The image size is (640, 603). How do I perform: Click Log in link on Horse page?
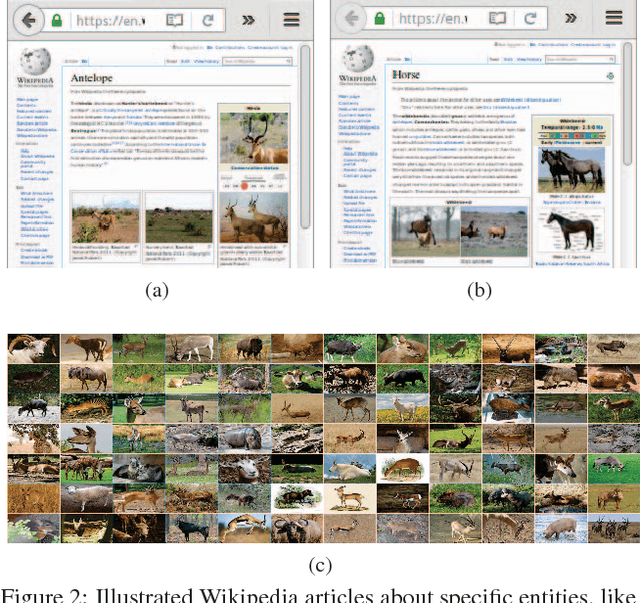609,45
